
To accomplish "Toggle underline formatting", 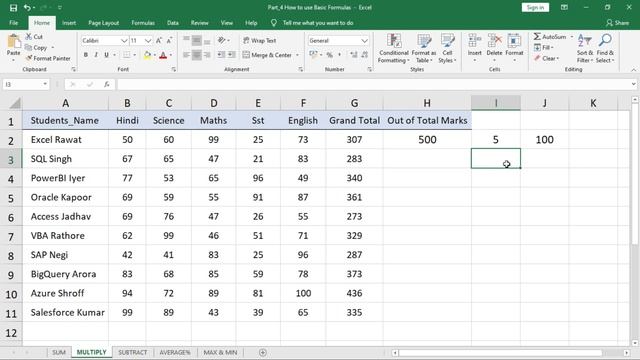I will (x=106, y=55).
